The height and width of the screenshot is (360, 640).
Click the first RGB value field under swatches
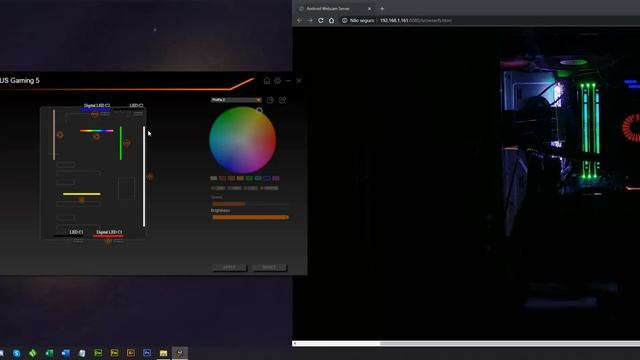[x=218, y=188]
